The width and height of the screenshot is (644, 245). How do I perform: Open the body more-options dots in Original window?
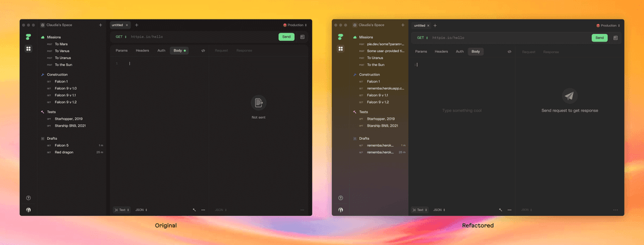click(203, 210)
